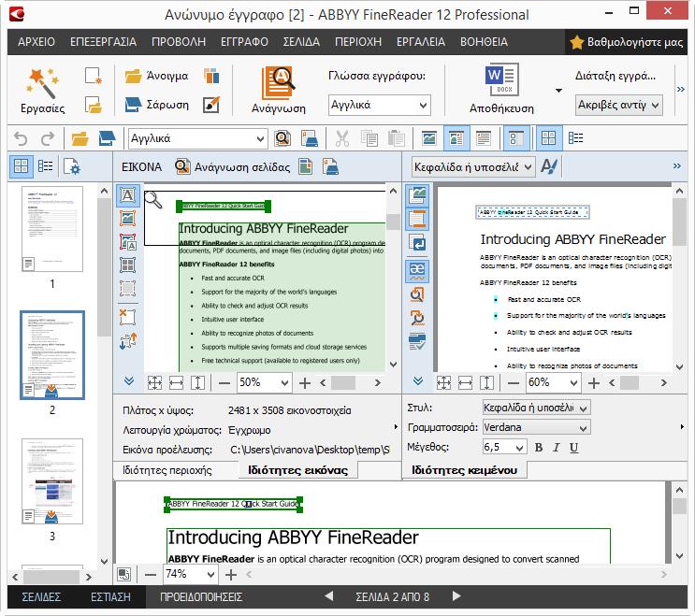Click the style editor A icon
Screen dimensions: 695x616
click(550, 167)
